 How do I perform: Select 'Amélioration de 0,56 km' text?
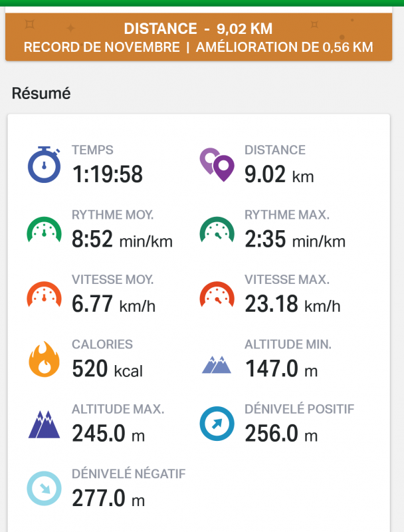(x=284, y=47)
